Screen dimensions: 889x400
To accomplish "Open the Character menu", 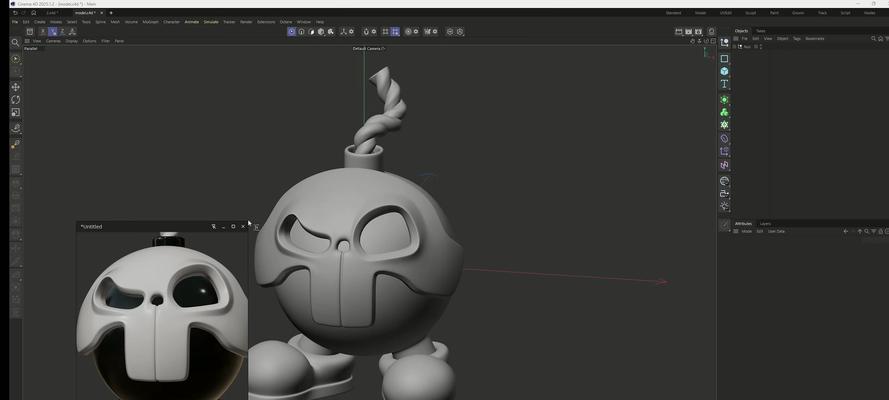I will pos(171,22).
